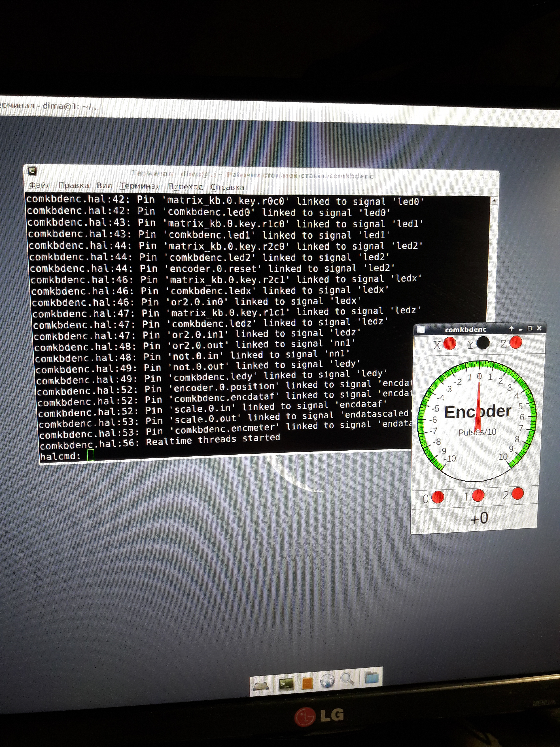This screenshot has width=560, height=747.
Task: Click the black Y axis LED
Action: pyautogui.click(x=483, y=343)
